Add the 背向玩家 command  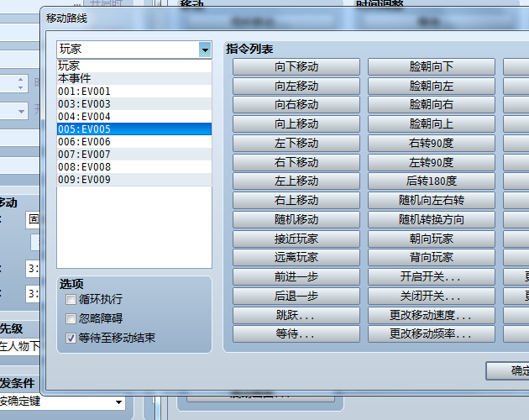[x=432, y=257]
